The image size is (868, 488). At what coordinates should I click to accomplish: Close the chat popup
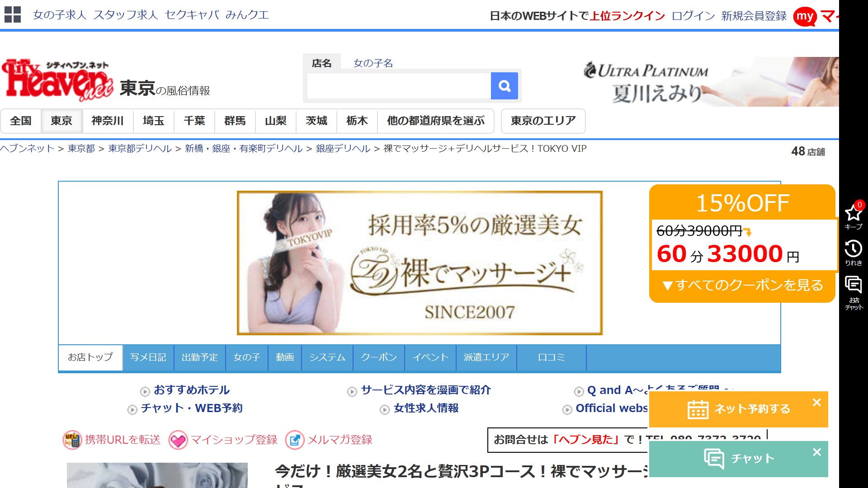816,452
